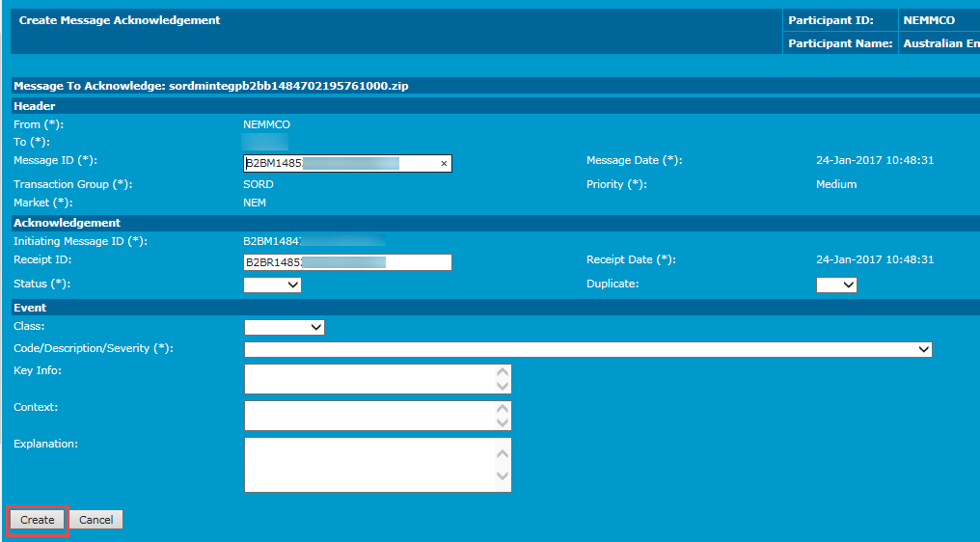Expand the Class dropdown list
This screenshot has width=980, height=542.
[285, 327]
